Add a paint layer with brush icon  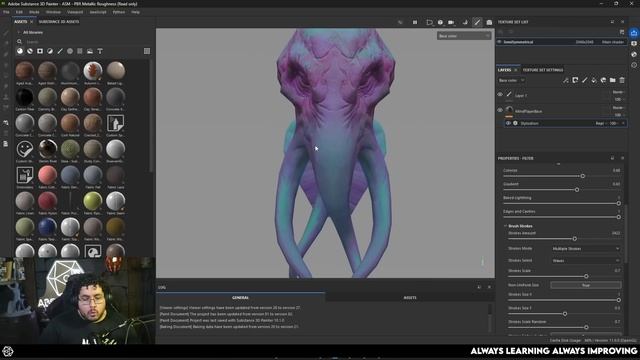point(584,80)
